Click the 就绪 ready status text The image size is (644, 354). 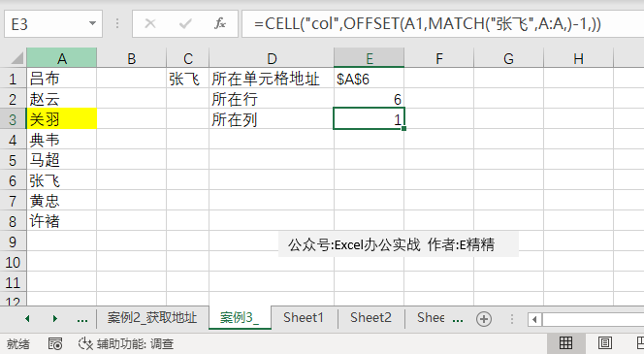(18, 343)
